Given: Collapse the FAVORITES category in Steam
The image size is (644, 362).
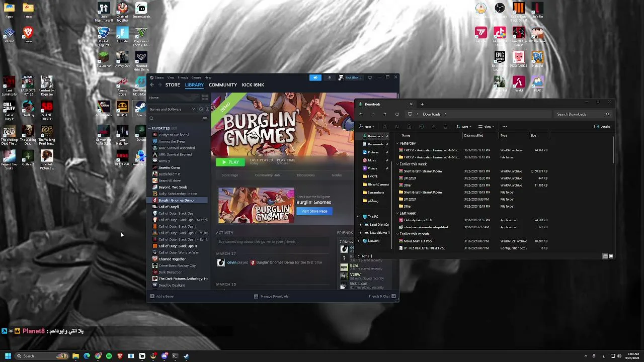Looking at the screenshot, I should point(149,128).
